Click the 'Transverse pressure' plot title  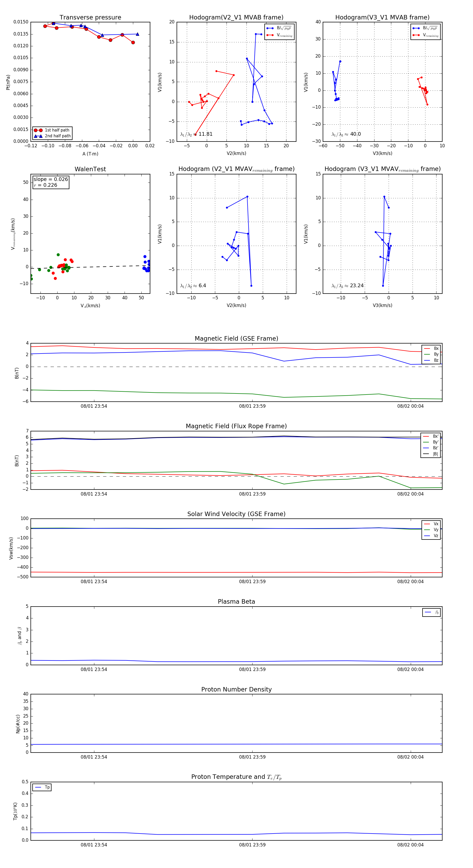(x=90, y=18)
